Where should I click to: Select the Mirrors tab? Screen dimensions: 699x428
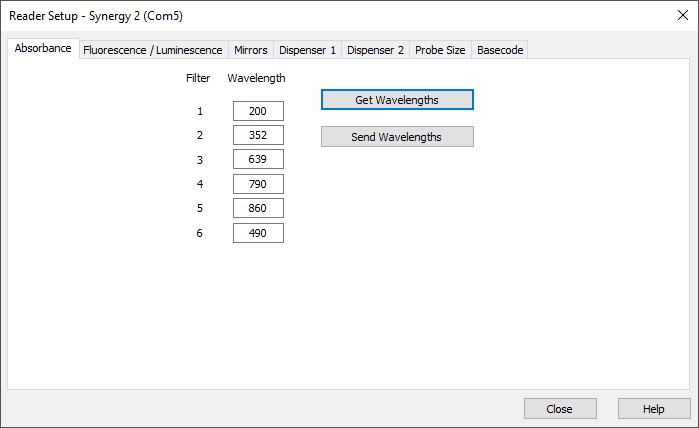(x=250, y=50)
